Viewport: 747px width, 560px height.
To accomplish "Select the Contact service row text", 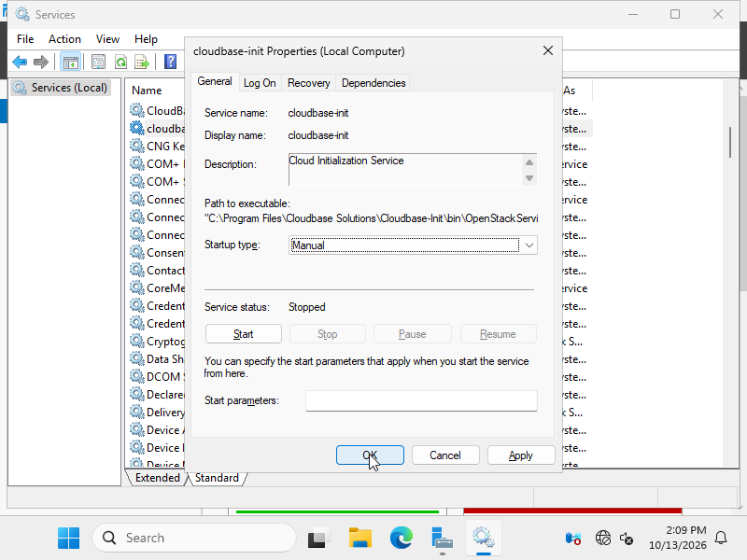I will 165,271.
